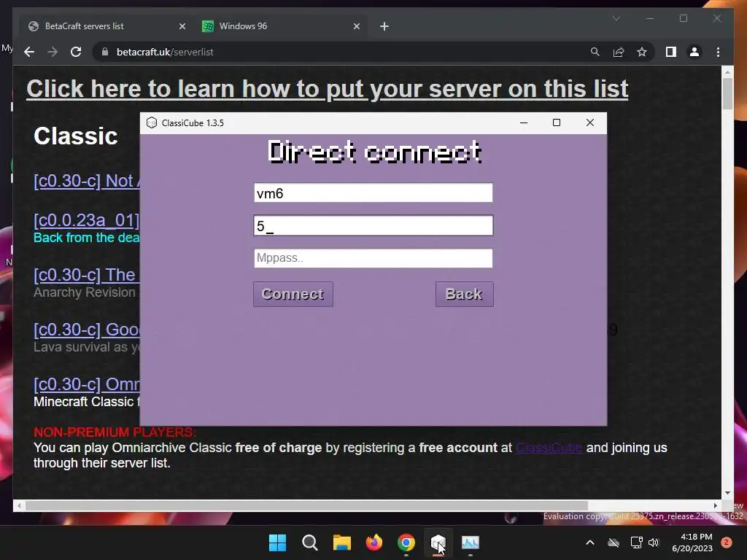Launch Firefox from taskbar

click(374, 542)
